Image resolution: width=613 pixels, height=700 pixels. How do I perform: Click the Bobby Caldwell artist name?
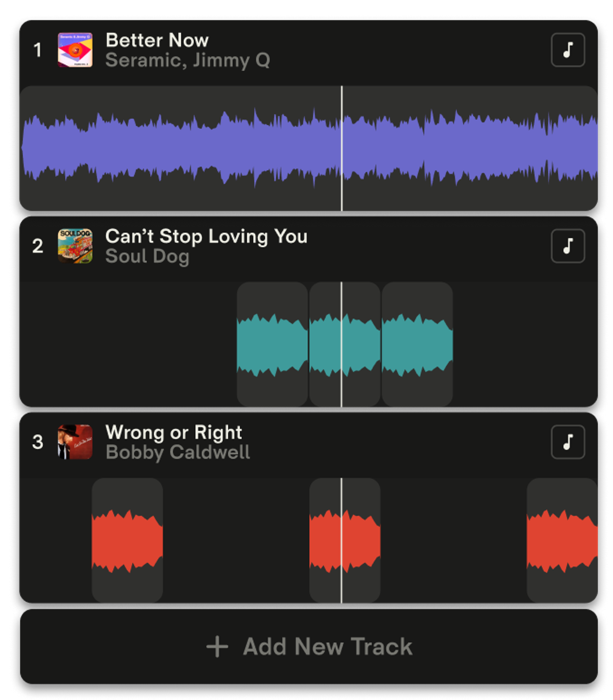coord(178,452)
